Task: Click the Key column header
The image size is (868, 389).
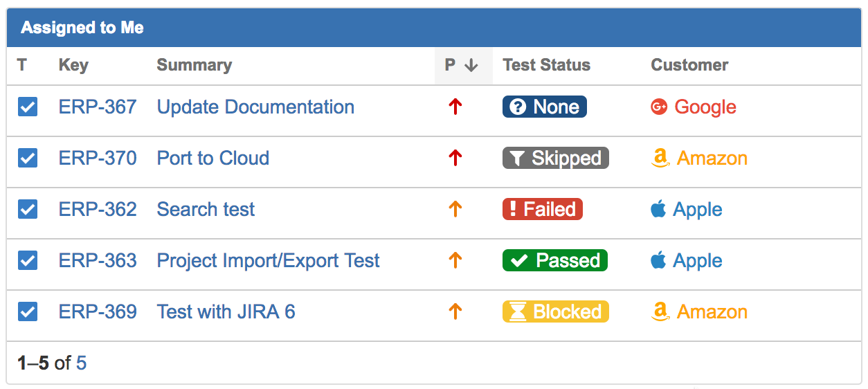Action: (73, 65)
